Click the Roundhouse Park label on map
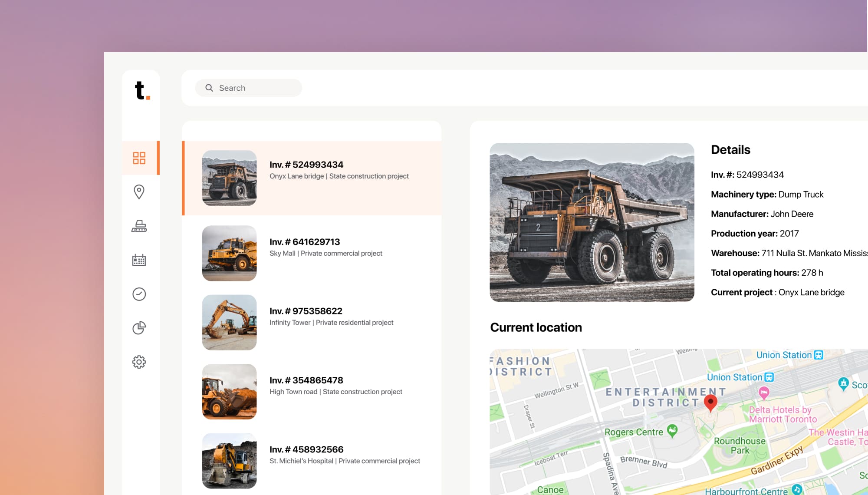The height and width of the screenshot is (495, 868). click(x=740, y=445)
